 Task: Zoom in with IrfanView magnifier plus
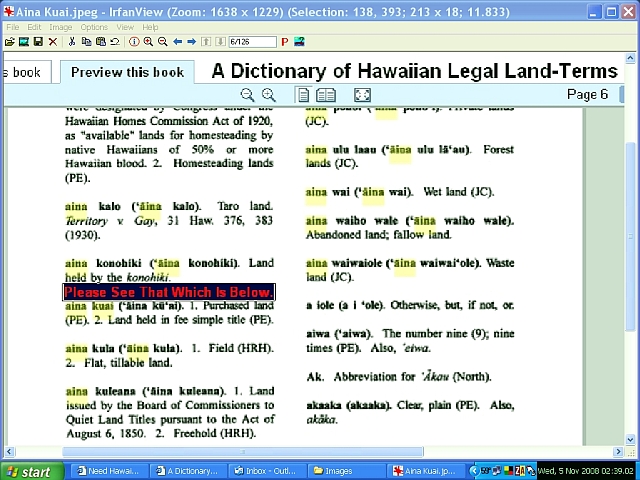148,42
